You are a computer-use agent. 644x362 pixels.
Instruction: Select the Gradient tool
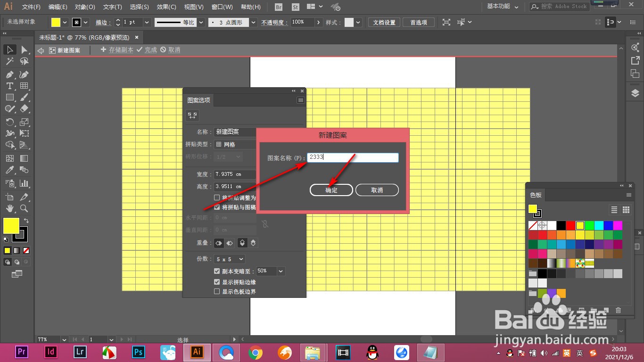pyautogui.click(x=25, y=158)
